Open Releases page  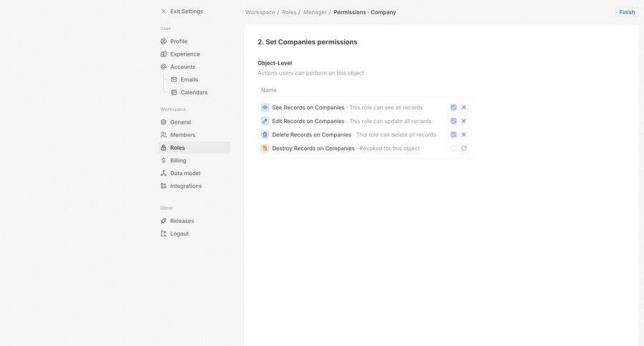194,221
